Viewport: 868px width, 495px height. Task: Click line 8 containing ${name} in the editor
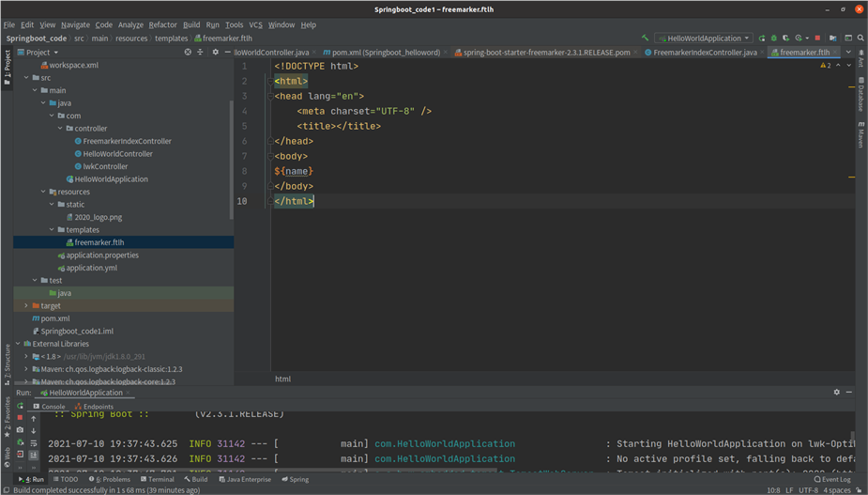pyautogui.click(x=294, y=171)
